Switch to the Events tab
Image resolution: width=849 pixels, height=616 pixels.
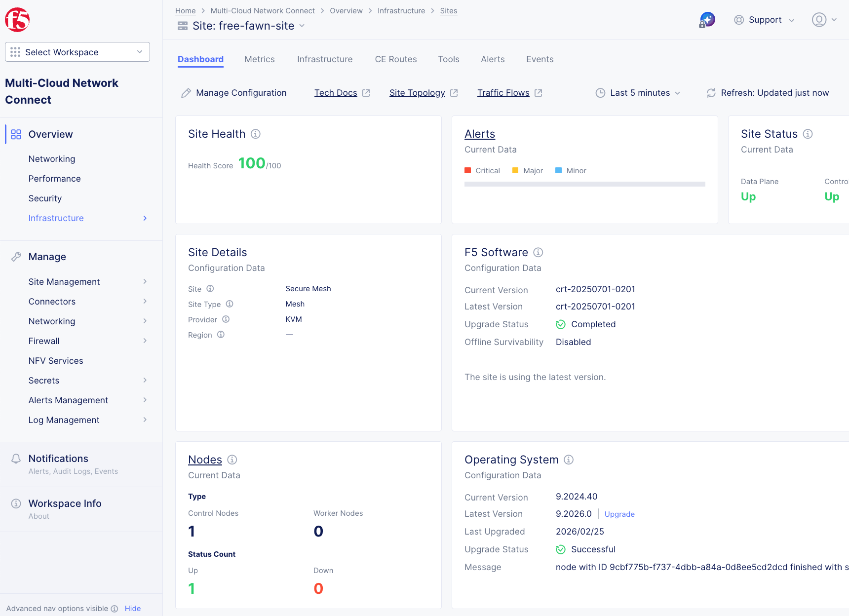point(540,59)
